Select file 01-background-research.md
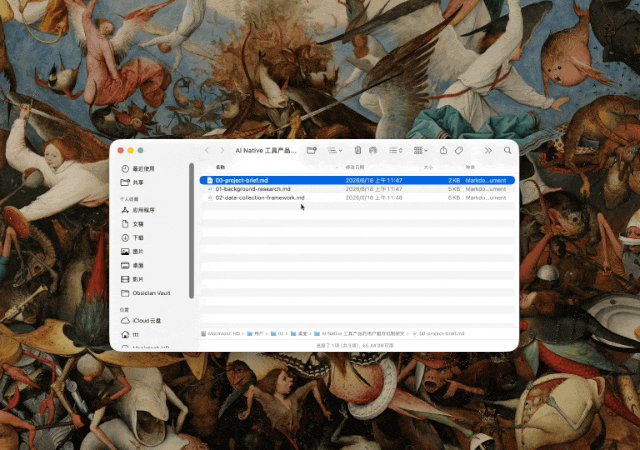The height and width of the screenshot is (450, 640). click(x=357, y=189)
